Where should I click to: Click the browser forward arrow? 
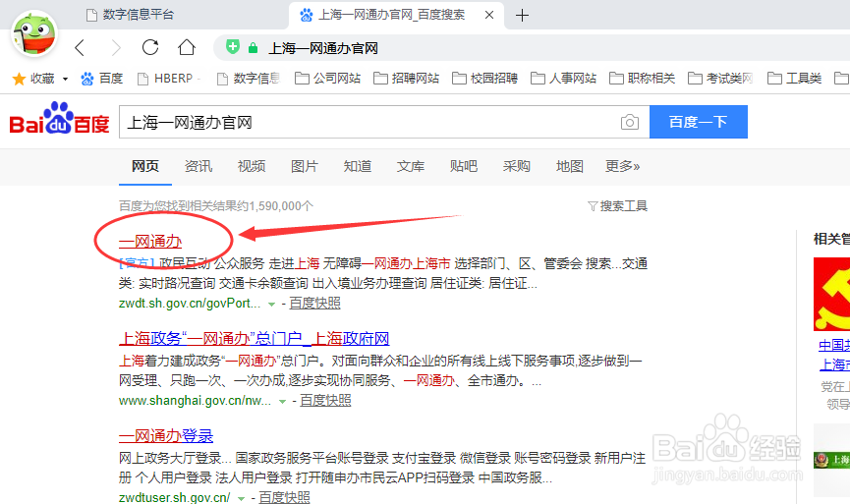[x=116, y=48]
